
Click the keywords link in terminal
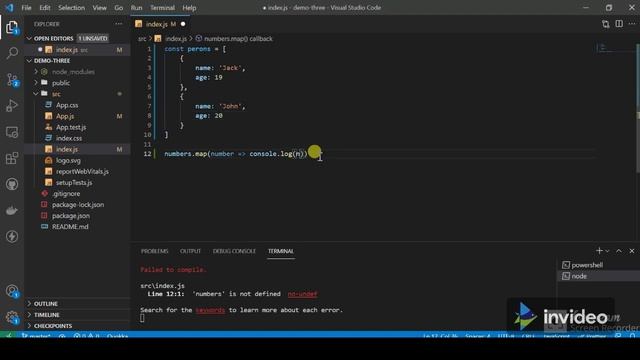tap(210, 310)
